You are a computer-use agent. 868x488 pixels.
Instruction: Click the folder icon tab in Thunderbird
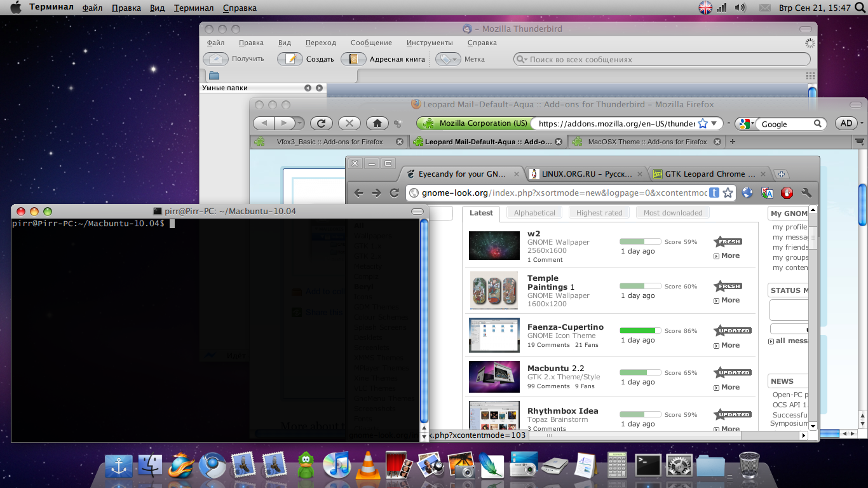click(x=214, y=76)
